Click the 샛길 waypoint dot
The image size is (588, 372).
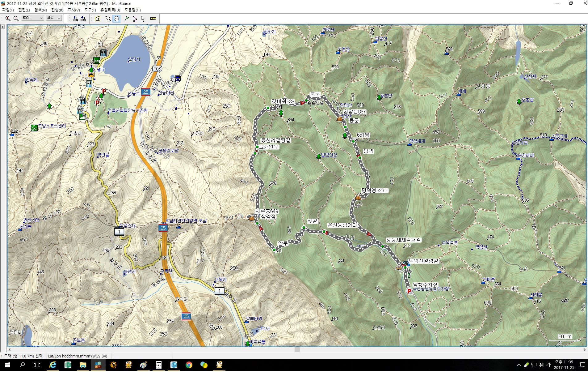[x=304, y=228]
